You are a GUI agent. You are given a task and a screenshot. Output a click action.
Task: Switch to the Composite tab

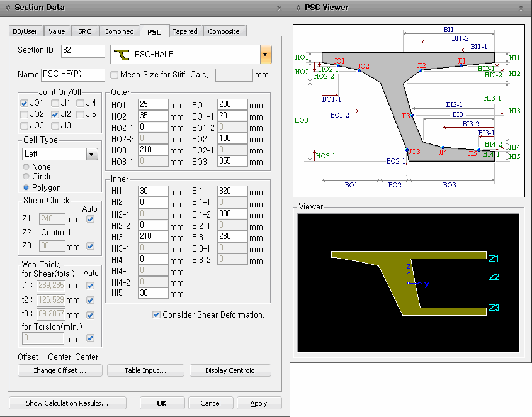pos(224,31)
